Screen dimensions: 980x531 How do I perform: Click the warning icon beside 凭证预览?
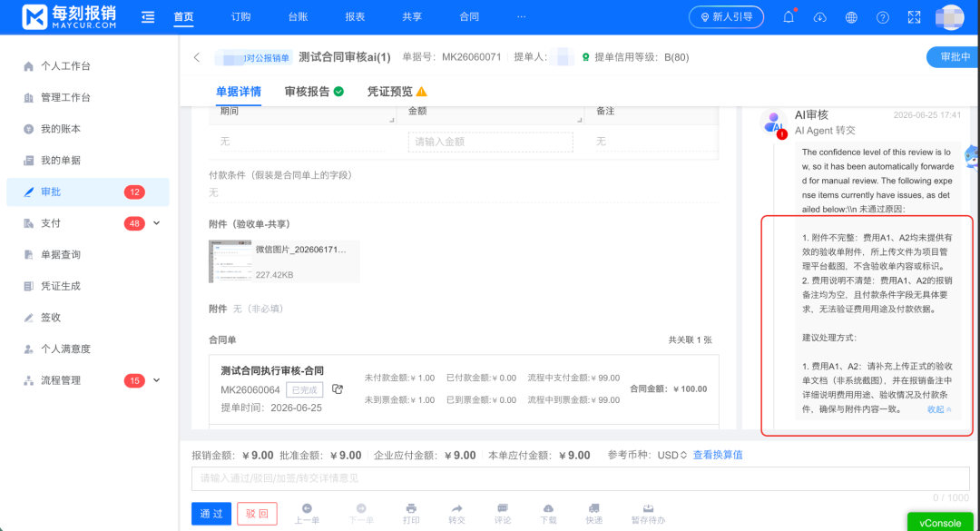[x=422, y=92]
